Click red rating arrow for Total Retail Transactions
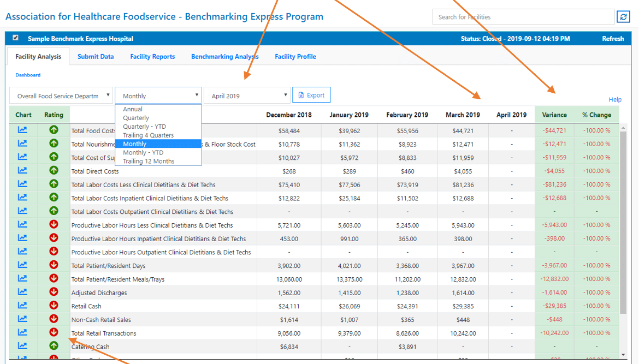639x364 pixels. coord(54,332)
